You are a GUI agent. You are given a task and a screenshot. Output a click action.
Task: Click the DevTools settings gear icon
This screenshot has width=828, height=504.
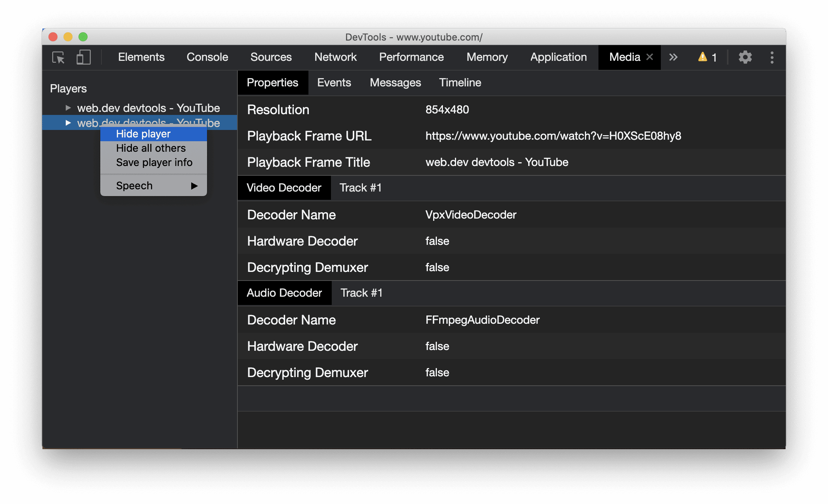[x=744, y=57]
